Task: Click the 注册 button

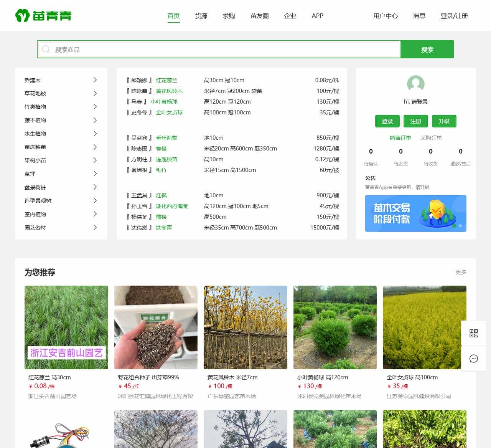Action: [415, 121]
